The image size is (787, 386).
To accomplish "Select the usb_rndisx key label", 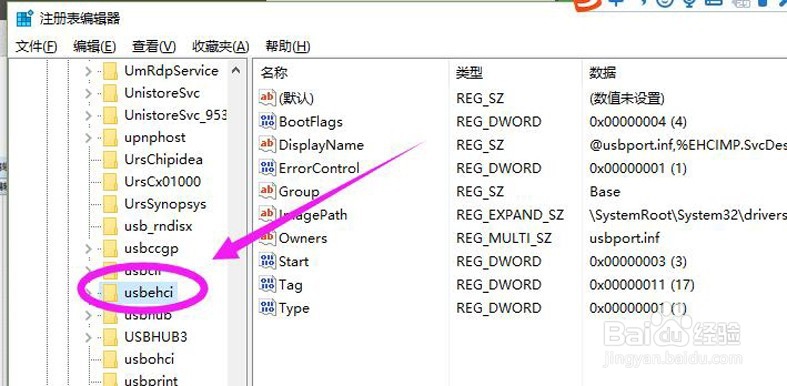I will pos(158,226).
